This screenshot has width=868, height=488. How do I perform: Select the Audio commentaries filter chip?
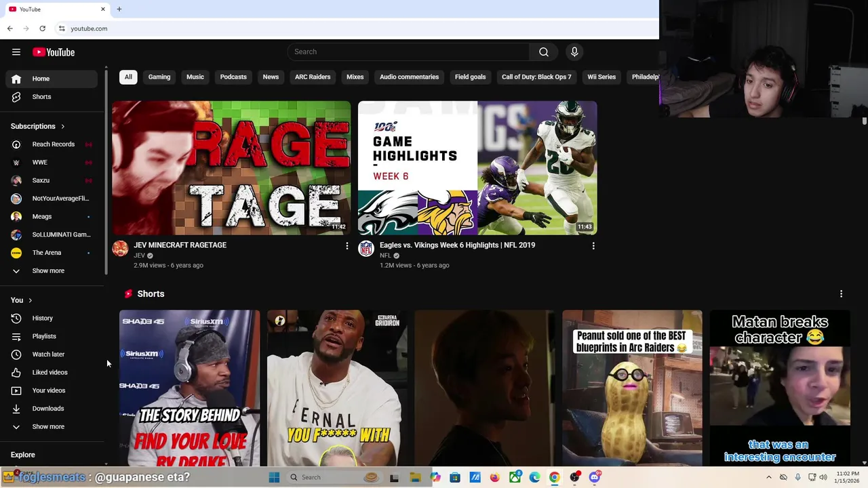(409, 77)
